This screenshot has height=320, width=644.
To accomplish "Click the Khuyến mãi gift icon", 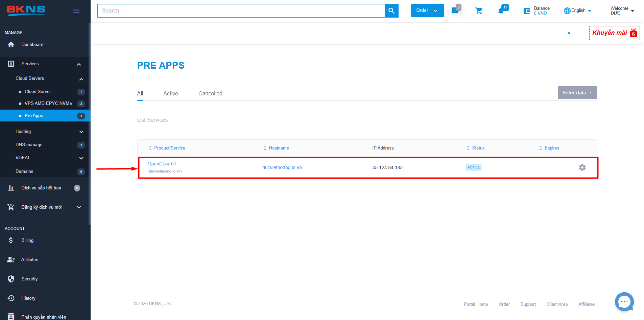I will 634,32.
